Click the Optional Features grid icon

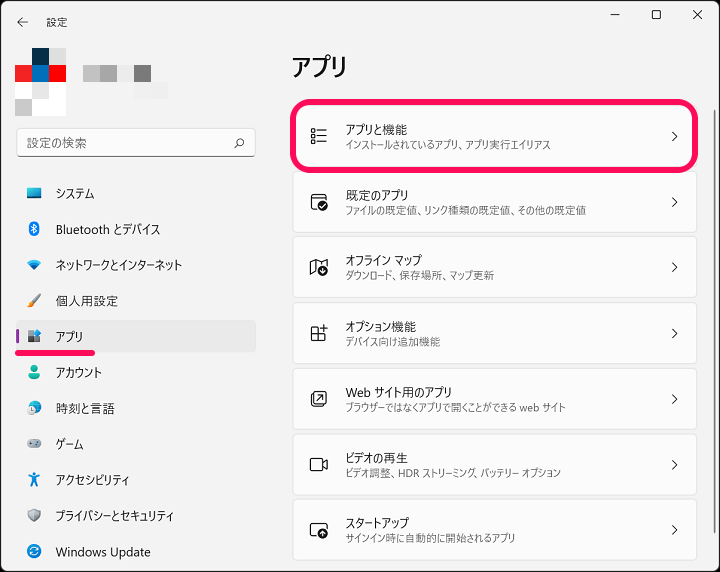tap(319, 334)
